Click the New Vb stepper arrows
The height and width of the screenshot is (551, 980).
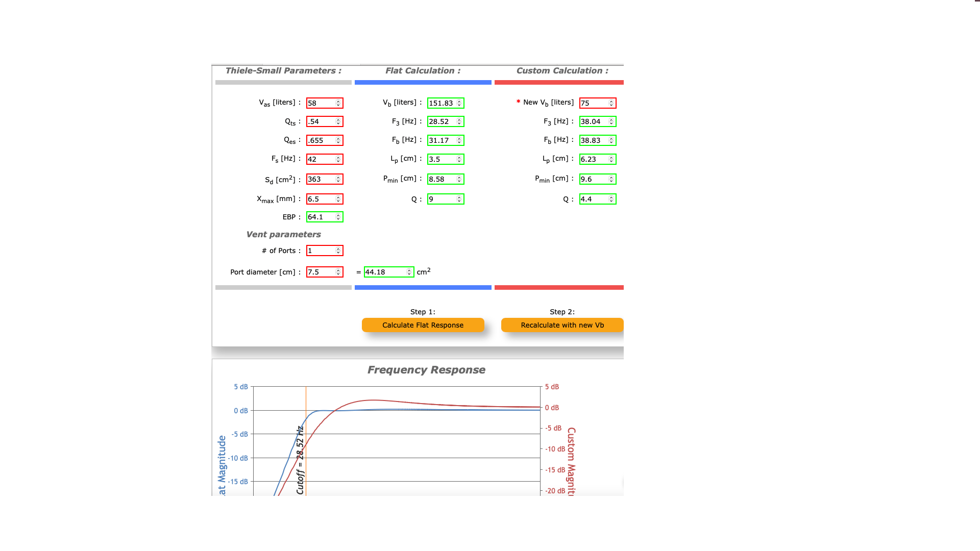[611, 103]
